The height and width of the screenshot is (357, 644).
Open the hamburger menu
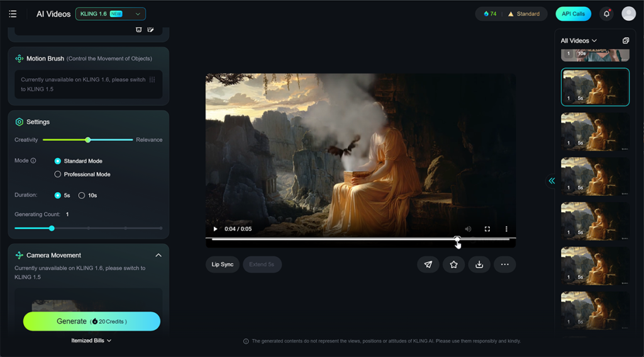[x=13, y=14]
